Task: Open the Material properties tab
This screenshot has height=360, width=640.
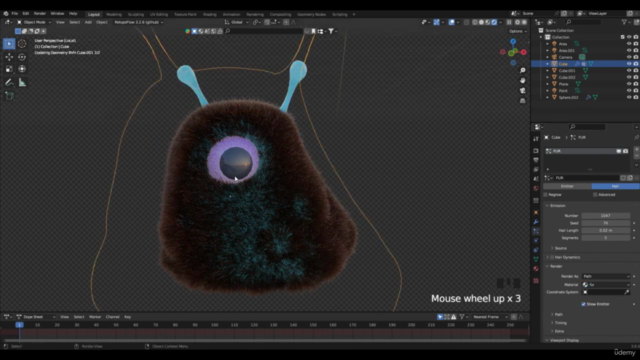Action: 536,269
